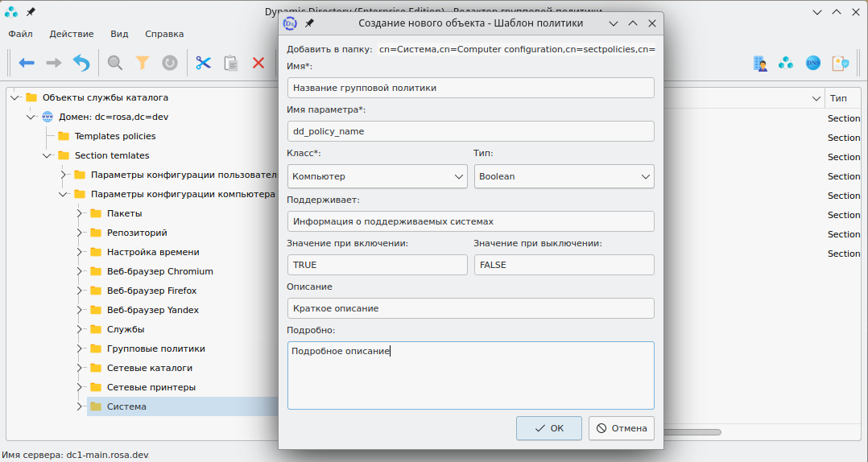Delete object with the red X icon
868x462 pixels.
[258, 63]
